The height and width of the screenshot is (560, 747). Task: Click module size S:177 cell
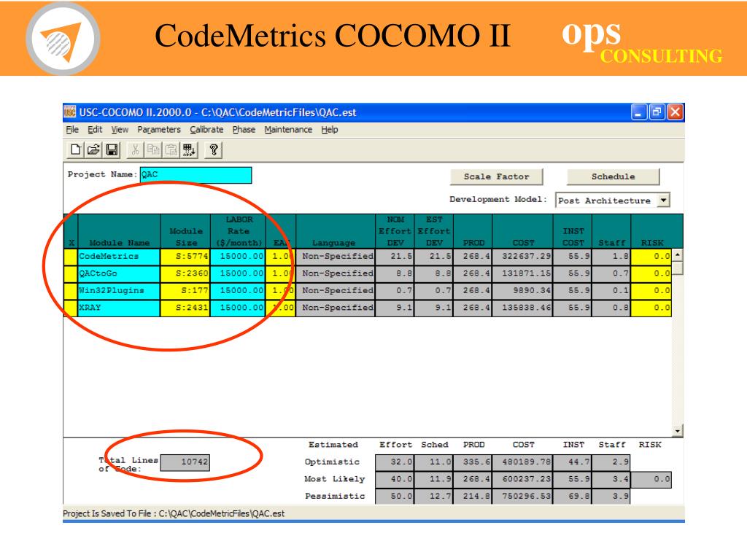pyautogui.click(x=185, y=290)
